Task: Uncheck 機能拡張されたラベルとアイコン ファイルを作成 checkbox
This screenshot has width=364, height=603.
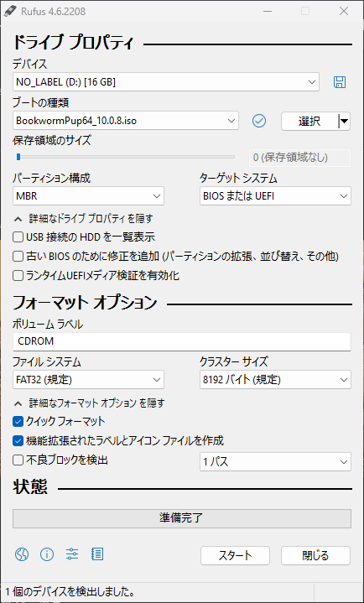Action: (x=18, y=440)
